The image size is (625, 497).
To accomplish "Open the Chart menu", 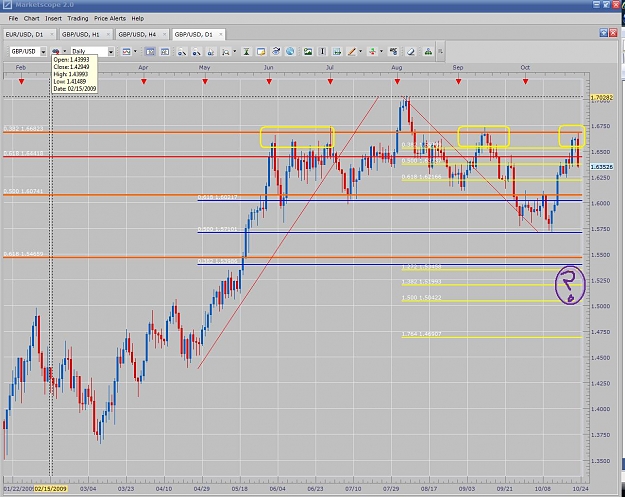I will [x=31, y=18].
